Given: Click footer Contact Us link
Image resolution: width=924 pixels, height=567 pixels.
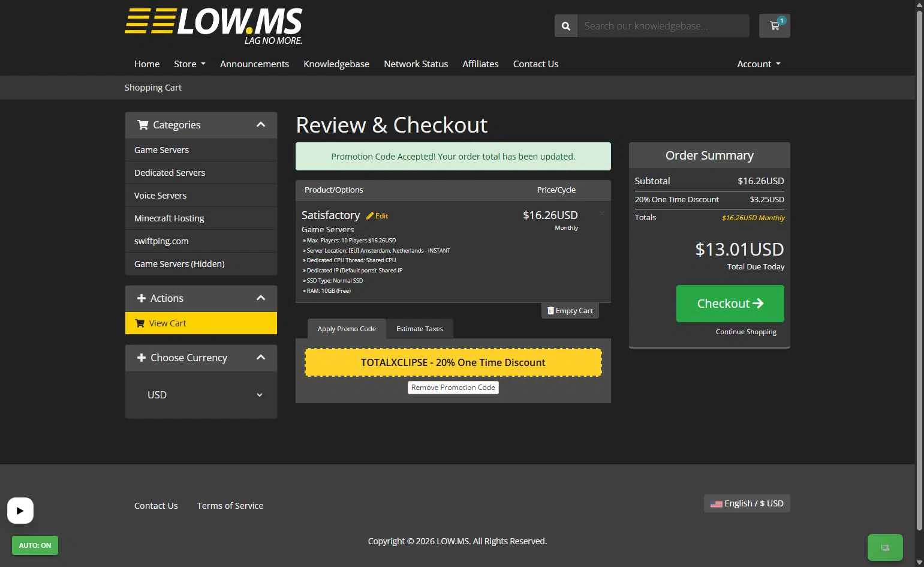Looking at the screenshot, I should [156, 506].
